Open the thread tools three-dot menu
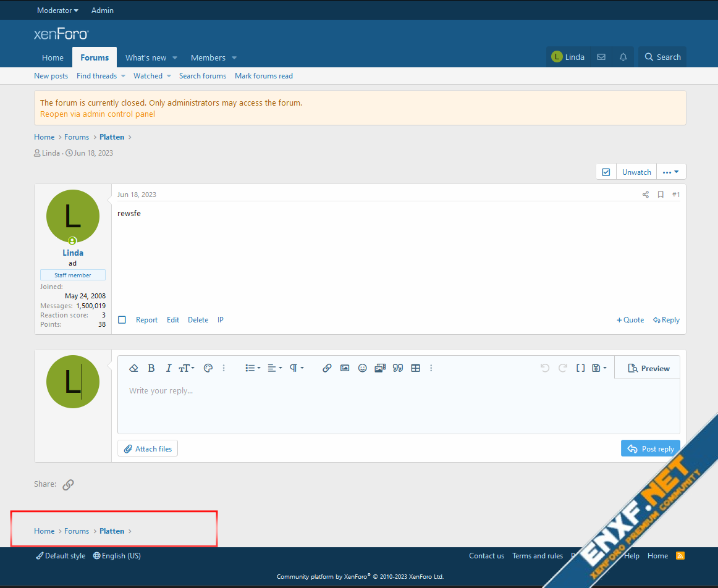 (x=670, y=172)
